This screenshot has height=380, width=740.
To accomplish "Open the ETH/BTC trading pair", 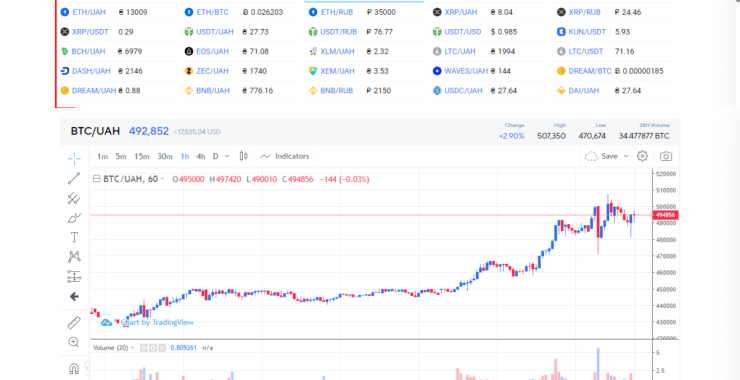I will pos(212,12).
